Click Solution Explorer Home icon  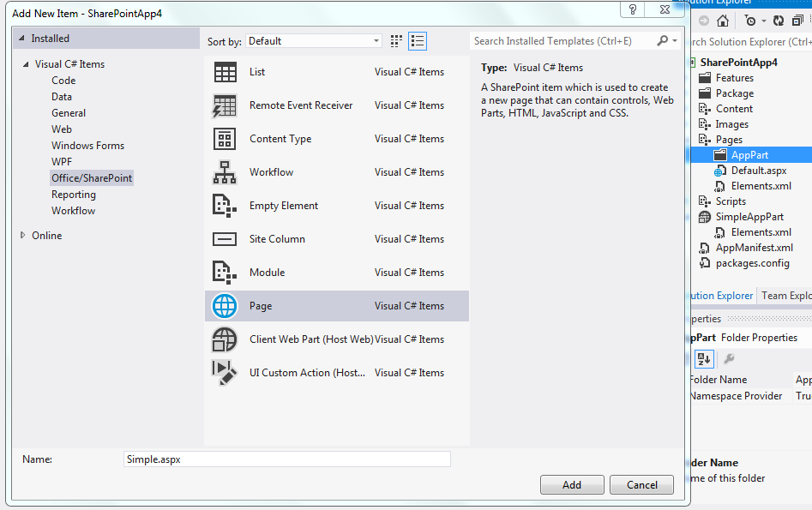723,21
